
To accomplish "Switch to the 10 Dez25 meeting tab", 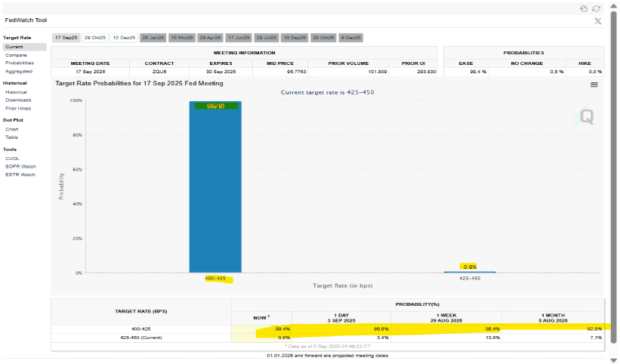I will pos(124,37).
